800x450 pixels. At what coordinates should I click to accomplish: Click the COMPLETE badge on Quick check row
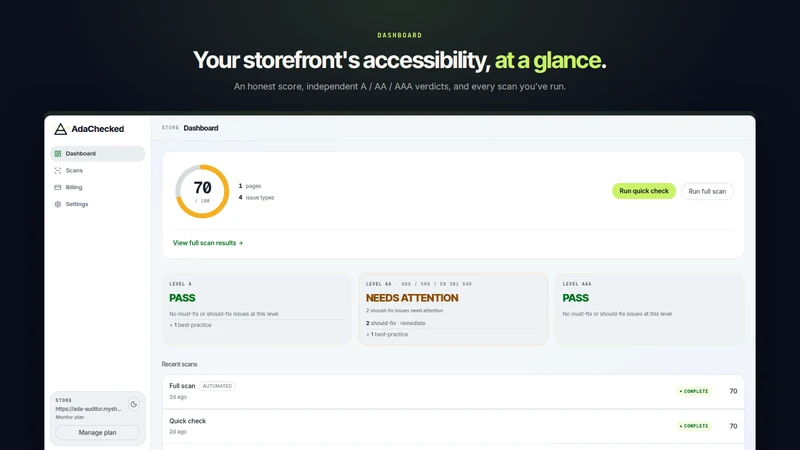(694, 426)
